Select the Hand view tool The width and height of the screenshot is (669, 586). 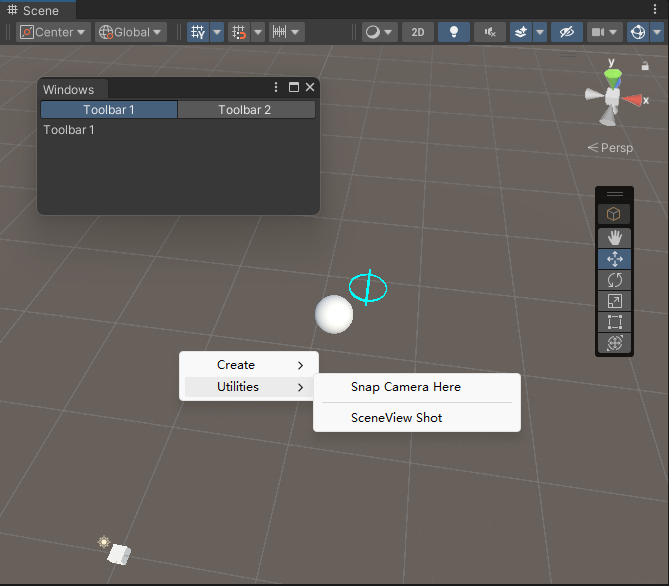point(614,237)
